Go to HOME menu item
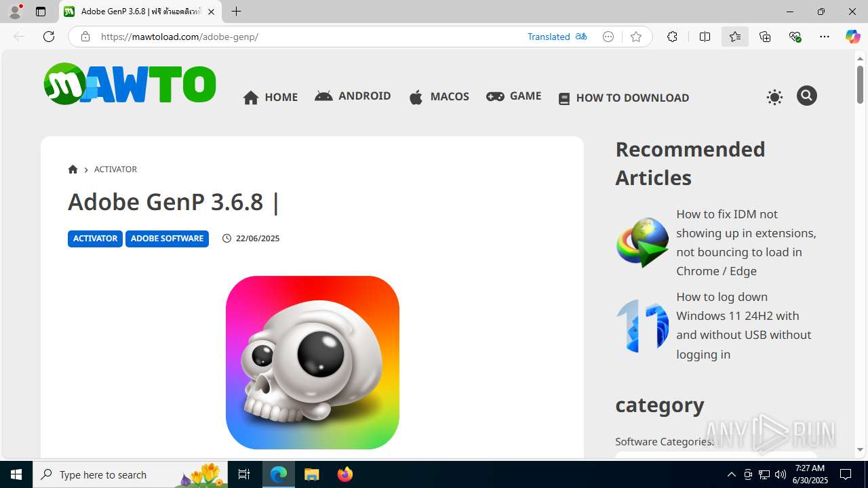 (x=271, y=98)
